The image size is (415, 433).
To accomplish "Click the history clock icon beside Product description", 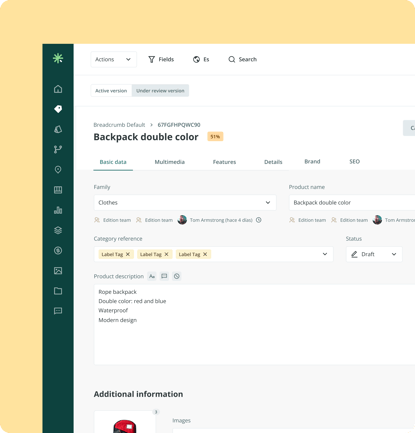I will coord(177,276).
